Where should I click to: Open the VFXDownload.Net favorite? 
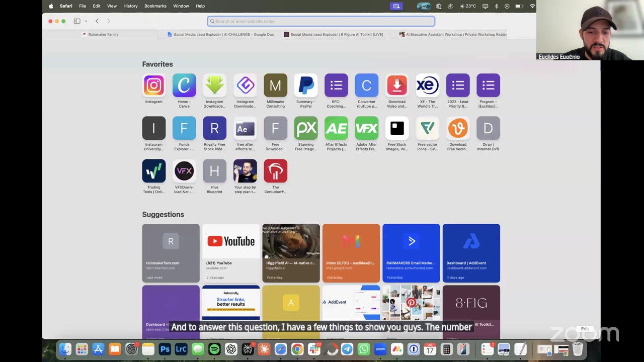(x=184, y=171)
